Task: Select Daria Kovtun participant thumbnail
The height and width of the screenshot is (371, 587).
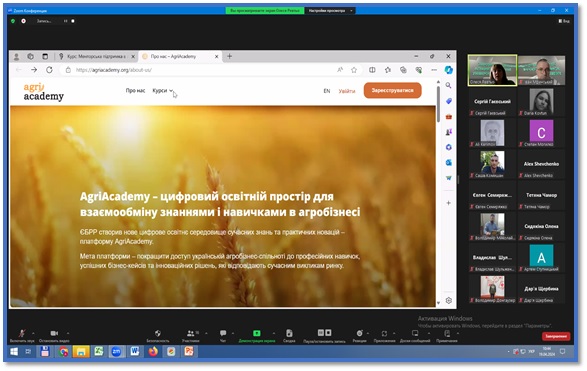Action: 541,102
